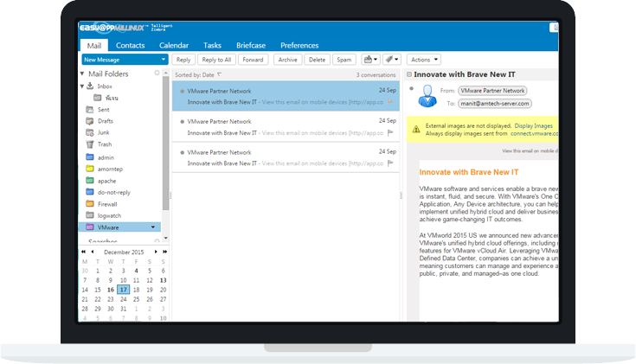Open the first VMware Partner Network conversation
The height and width of the screenshot is (364, 636).
[x=286, y=96]
